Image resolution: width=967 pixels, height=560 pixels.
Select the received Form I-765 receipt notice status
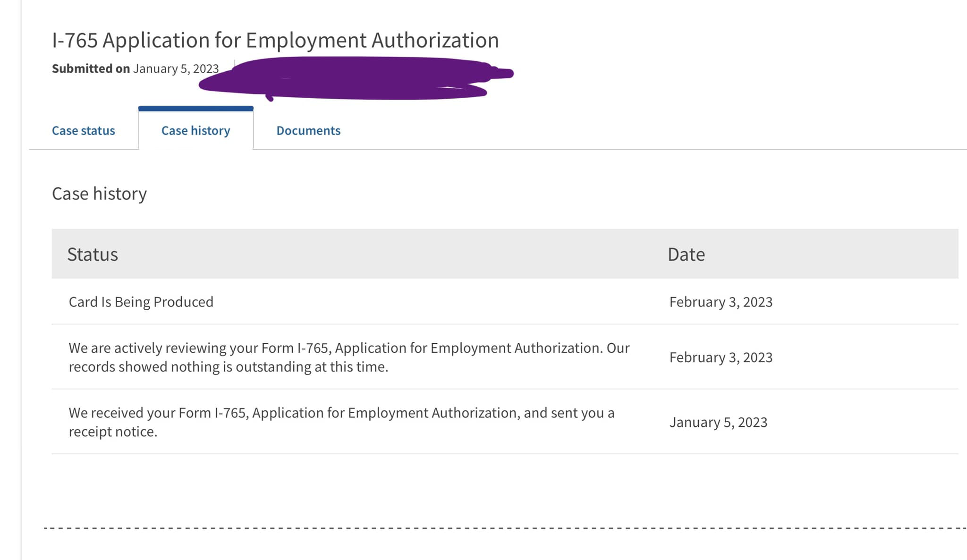pyautogui.click(x=341, y=422)
